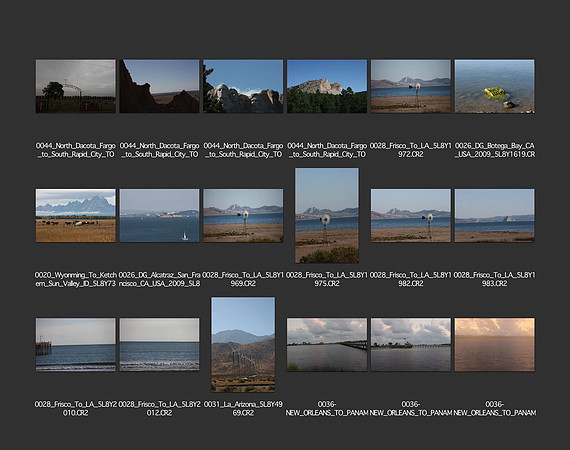Viewport: 570px width, 450px height.
Task: Click the filename ending '969.CR2'
Action: [x=243, y=279]
